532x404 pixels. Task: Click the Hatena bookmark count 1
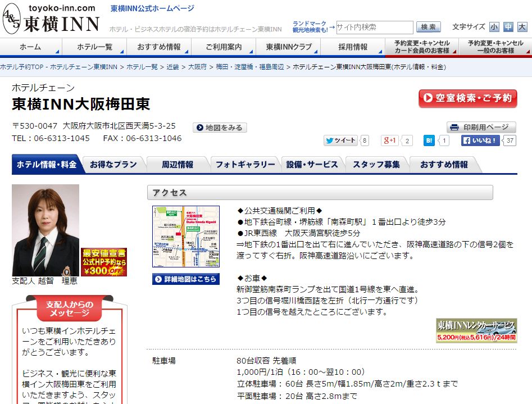pos(444,140)
